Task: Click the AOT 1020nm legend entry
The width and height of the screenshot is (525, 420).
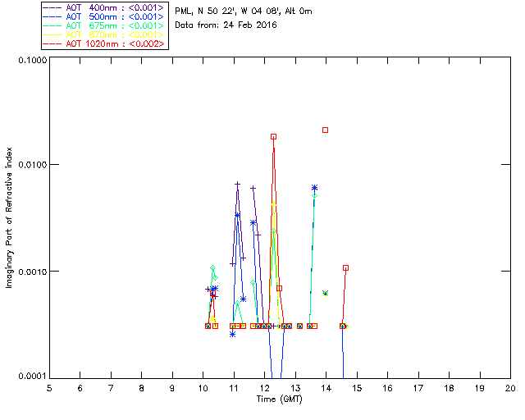Action: pyautogui.click(x=104, y=43)
